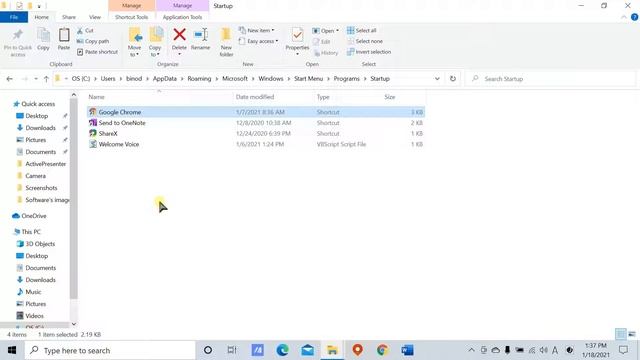Select the Welcome Voice script file

point(256,144)
